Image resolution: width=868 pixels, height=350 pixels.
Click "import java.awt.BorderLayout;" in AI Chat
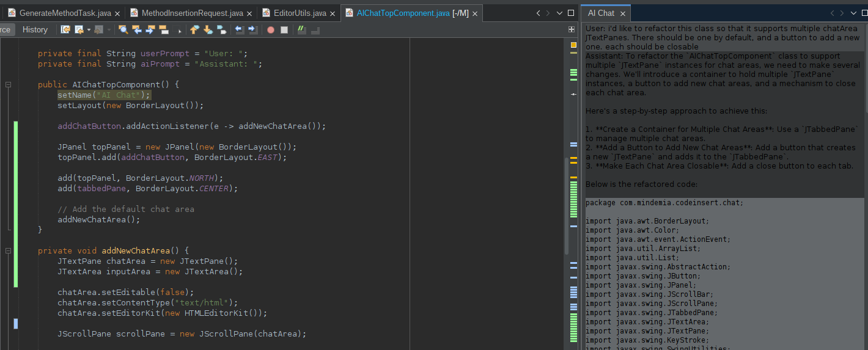(647, 221)
